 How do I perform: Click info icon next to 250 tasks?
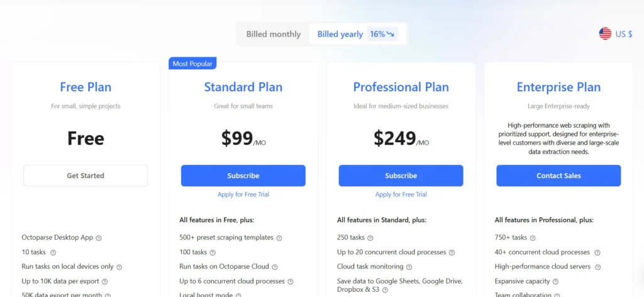[x=370, y=238]
